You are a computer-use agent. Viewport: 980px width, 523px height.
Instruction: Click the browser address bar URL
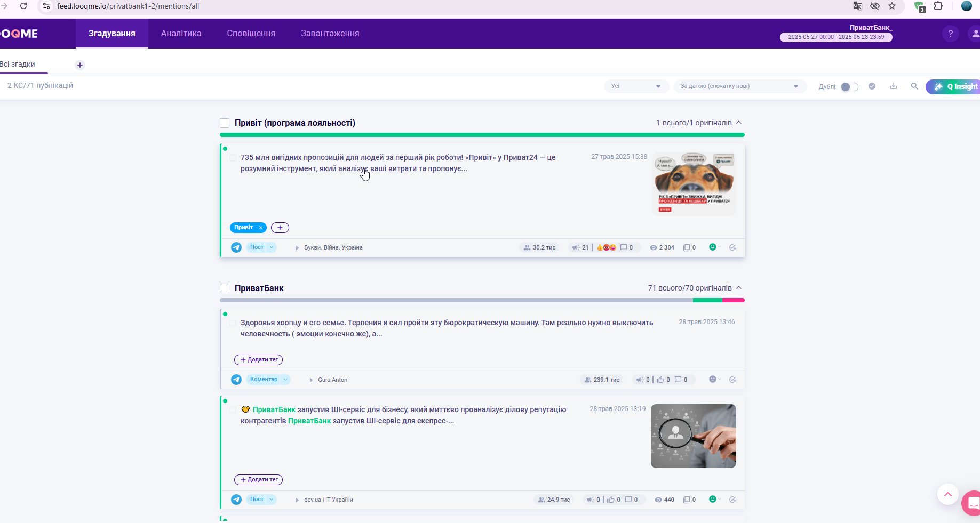[x=128, y=6]
